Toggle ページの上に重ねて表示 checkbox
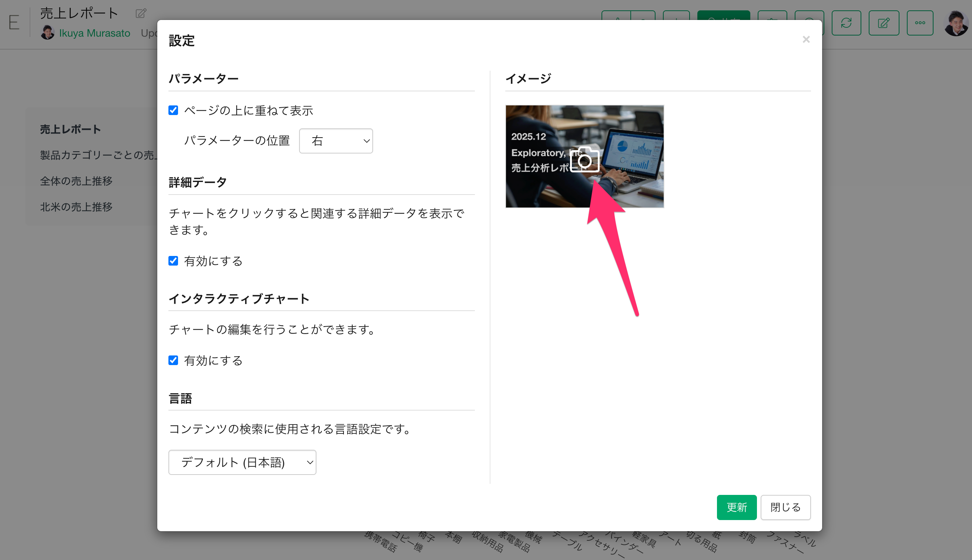Screen dimensions: 972x560 [174, 110]
